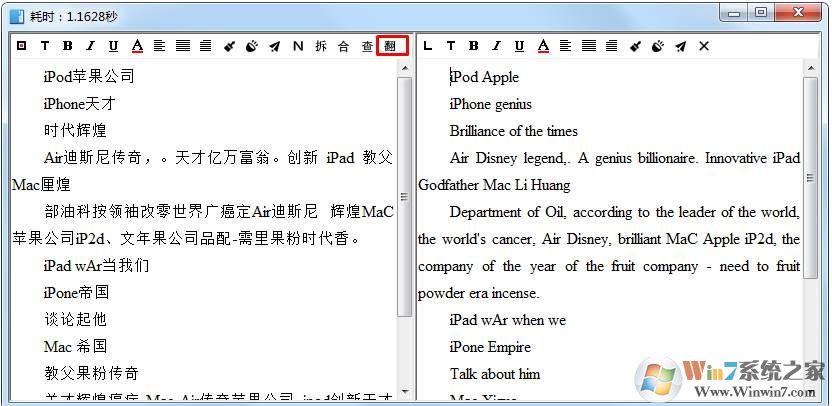
Task: Click the paper plane icon in source toolbar
Action: pos(275,46)
